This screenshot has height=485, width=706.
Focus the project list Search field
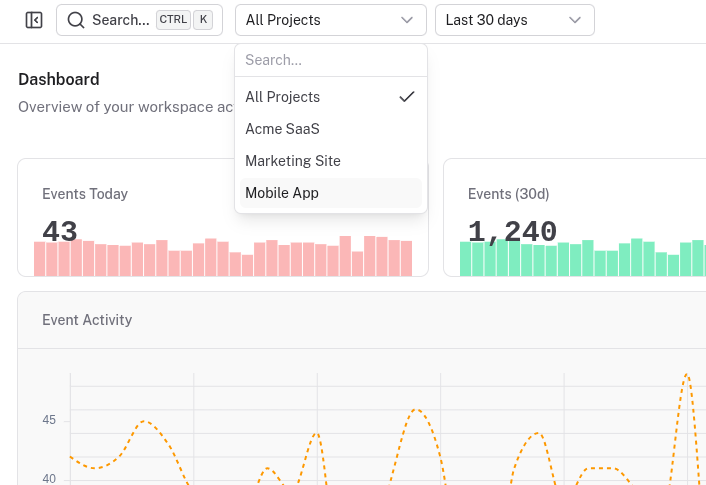pos(330,60)
